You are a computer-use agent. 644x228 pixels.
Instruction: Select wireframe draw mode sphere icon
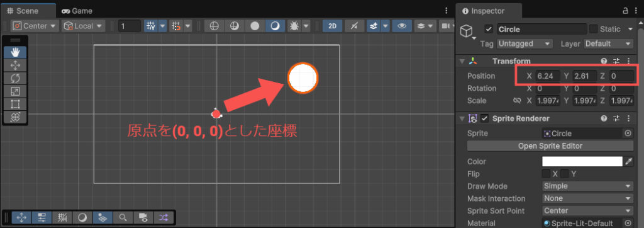pos(214,26)
